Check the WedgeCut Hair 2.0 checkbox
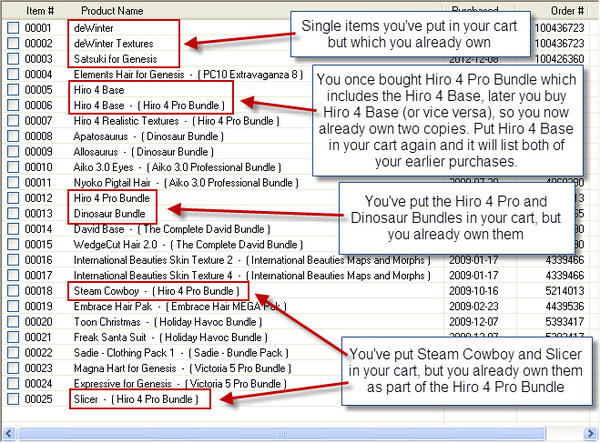Viewport: 600px width, 443px height. [13, 244]
